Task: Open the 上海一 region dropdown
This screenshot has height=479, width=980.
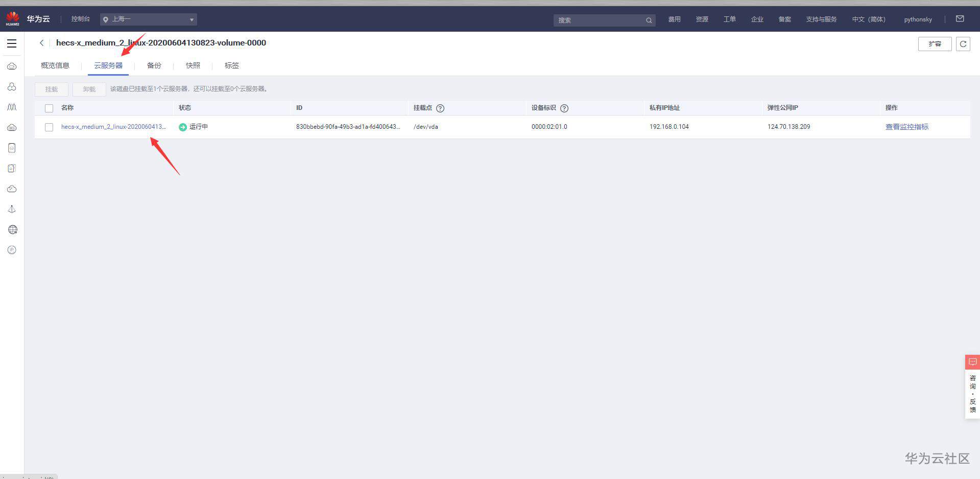Action: (149, 19)
